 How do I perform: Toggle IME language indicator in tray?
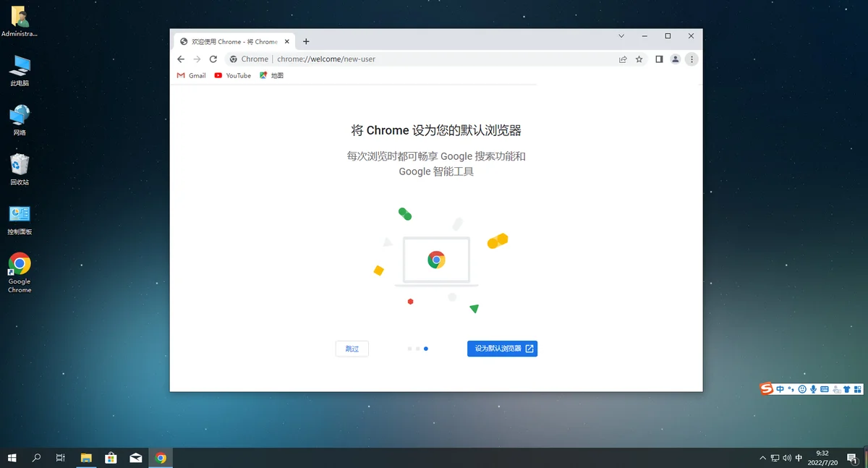(x=799, y=458)
